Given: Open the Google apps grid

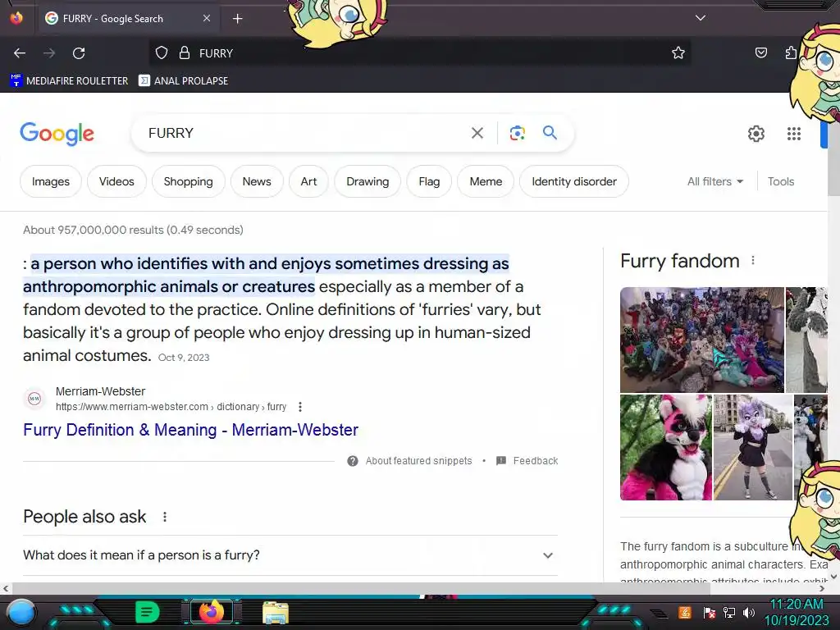Looking at the screenshot, I should click(794, 134).
